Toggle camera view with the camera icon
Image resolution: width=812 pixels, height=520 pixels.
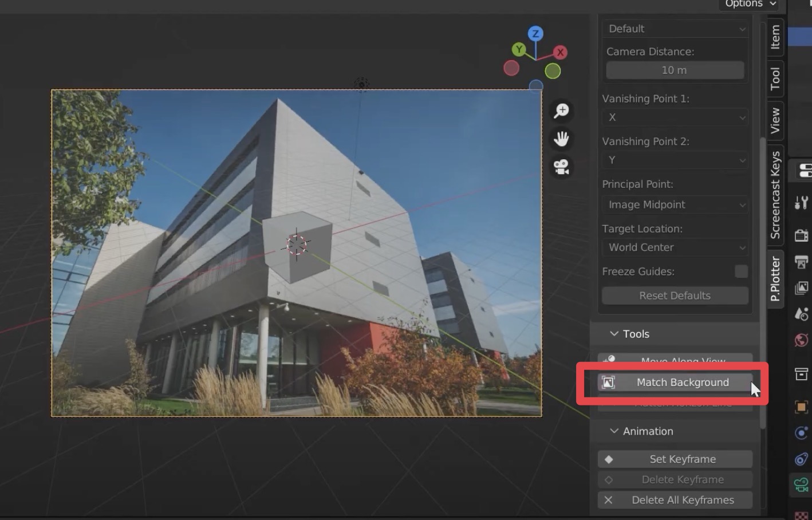click(x=561, y=167)
